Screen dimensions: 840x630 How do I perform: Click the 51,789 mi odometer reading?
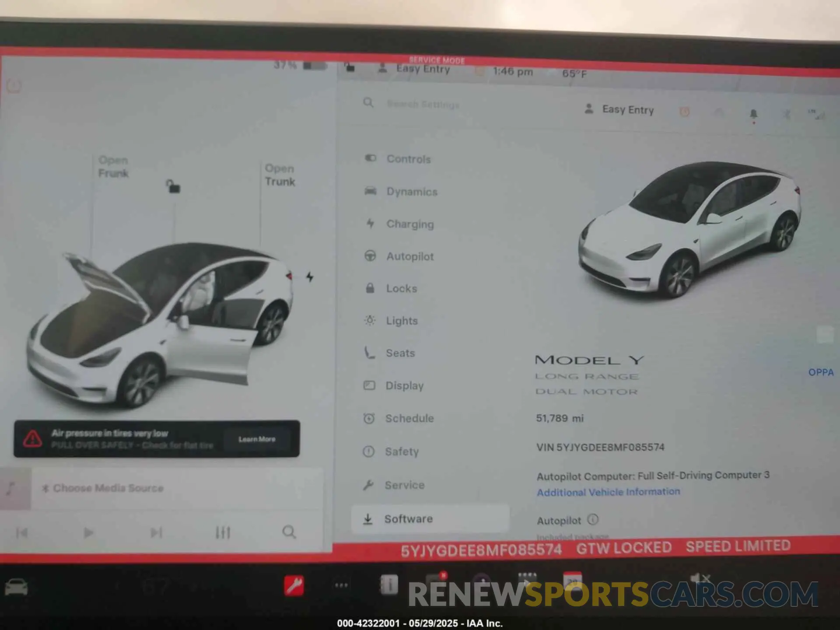pyautogui.click(x=560, y=418)
